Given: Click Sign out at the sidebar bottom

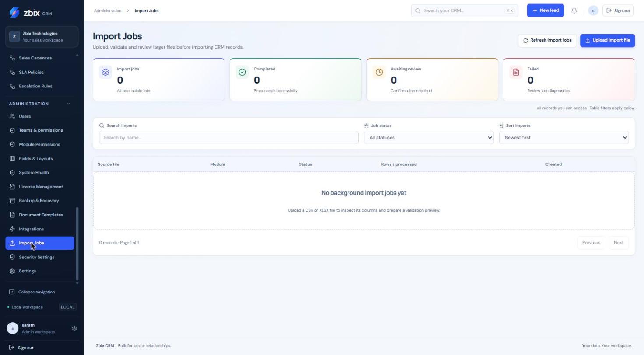Looking at the screenshot, I should pyautogui.click(x=21, y=348).
